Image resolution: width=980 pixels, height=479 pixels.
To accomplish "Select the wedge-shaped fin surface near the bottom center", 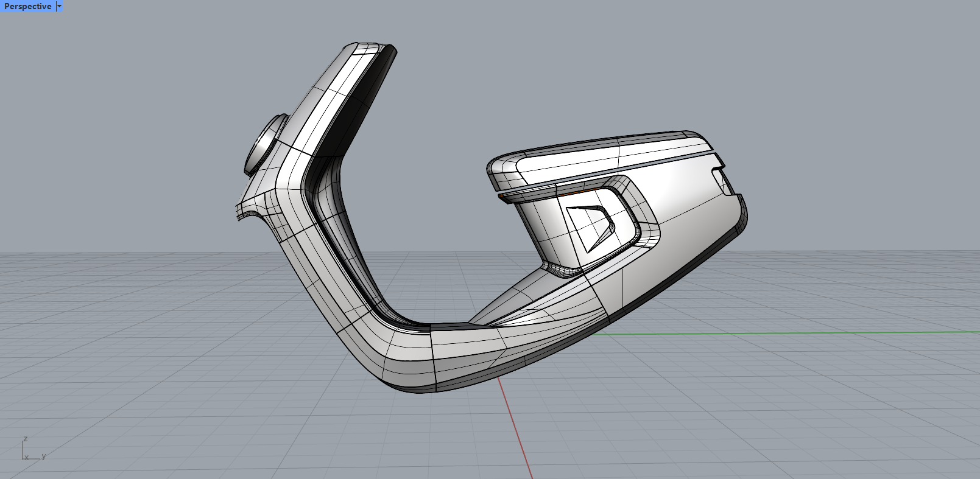I will coord(530,312).
